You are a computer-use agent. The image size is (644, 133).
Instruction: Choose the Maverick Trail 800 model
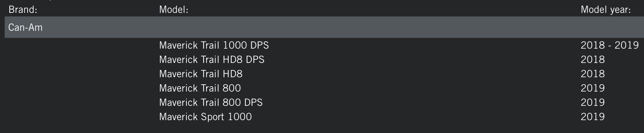[x=200, y=88]
